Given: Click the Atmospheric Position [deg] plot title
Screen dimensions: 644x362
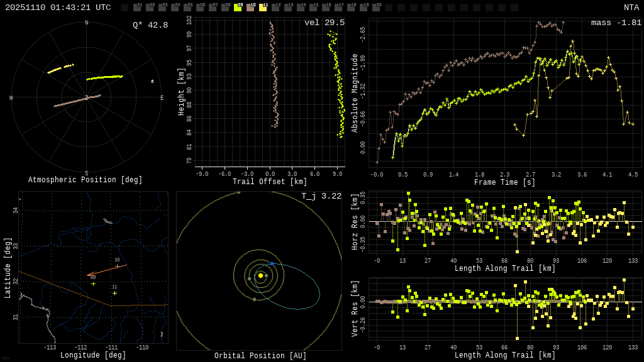Looking at the screenshot, I should click(x=86, y=180).
